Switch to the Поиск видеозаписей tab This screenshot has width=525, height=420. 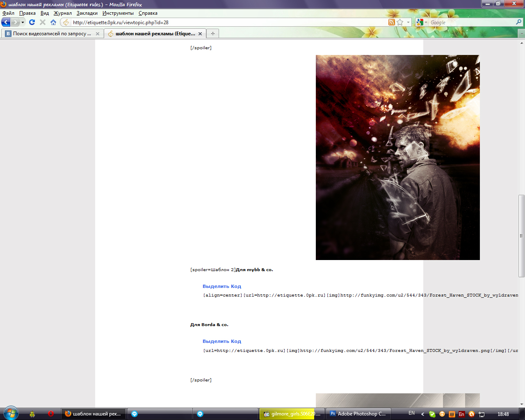pyautogui.click(x=52, y=34)
